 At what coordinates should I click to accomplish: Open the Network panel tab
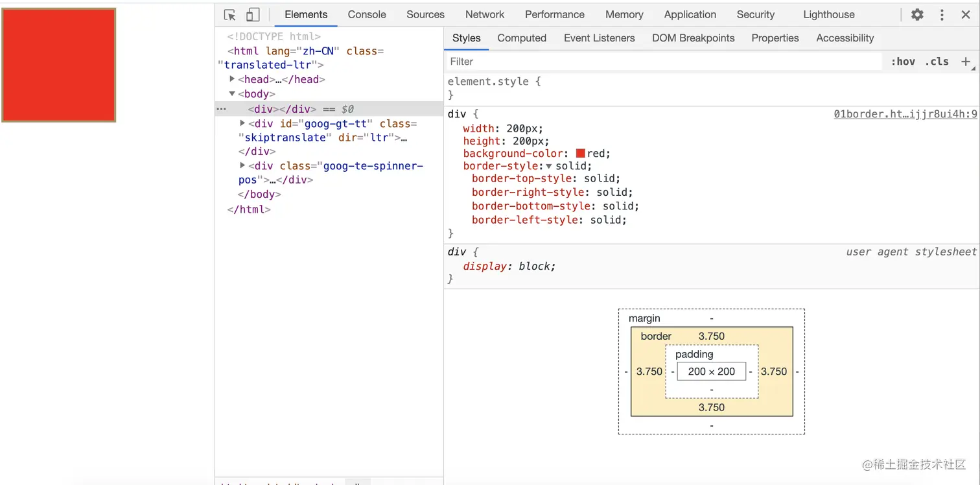[484, 14]
